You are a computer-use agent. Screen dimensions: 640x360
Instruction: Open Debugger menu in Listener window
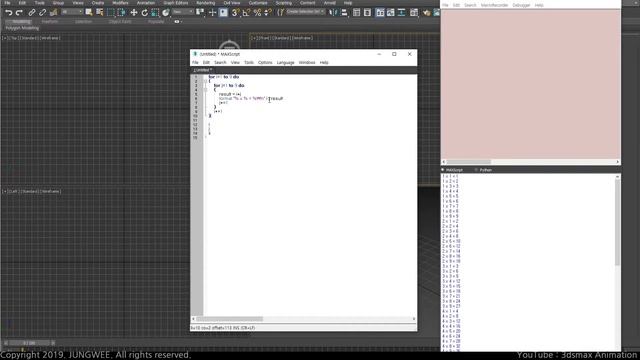tap(521, 5)
